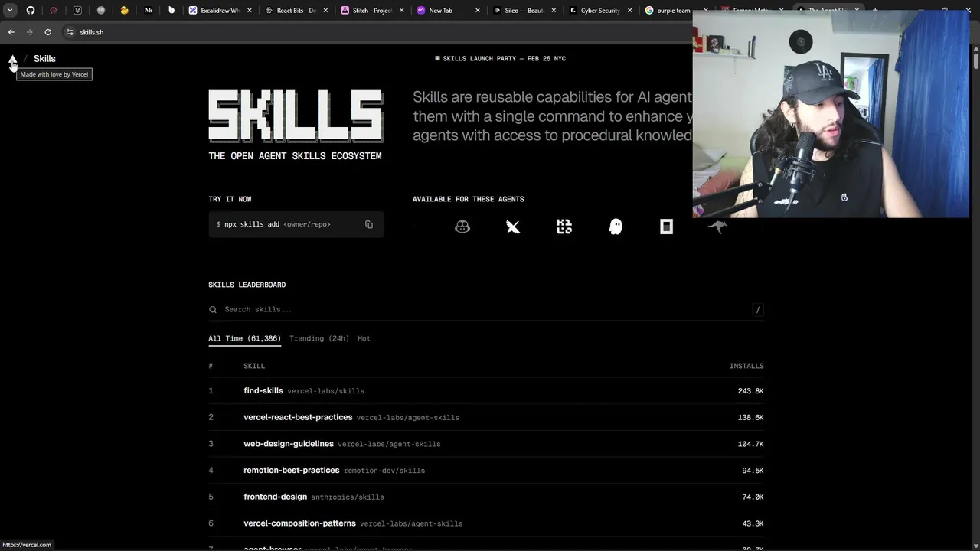Click vercel-labs/skills repo text
Viewport: 980px width, 551px height.
[325, 391]
